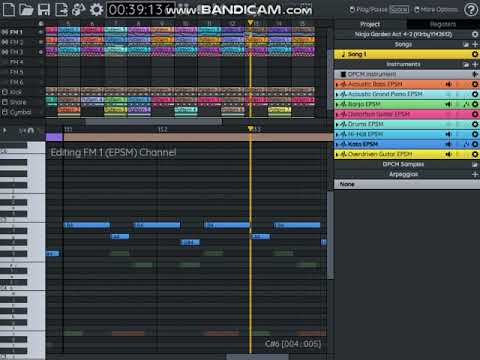
Task: Click the Transform/cleanup toolbar icon
Action: 79,9
